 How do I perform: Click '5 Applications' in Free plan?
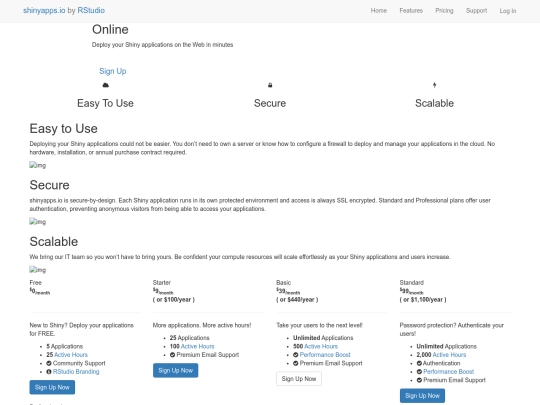[x=65, y=346]
